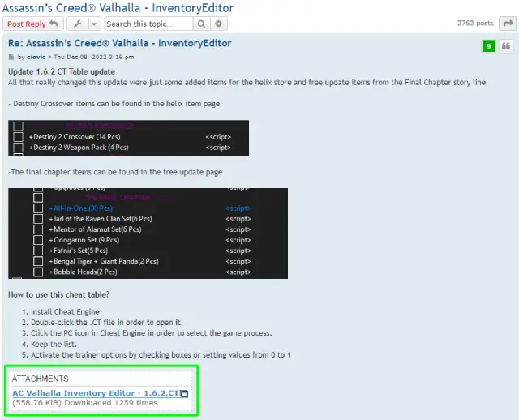Click the post icon beside the author line

tap(11, 57)
